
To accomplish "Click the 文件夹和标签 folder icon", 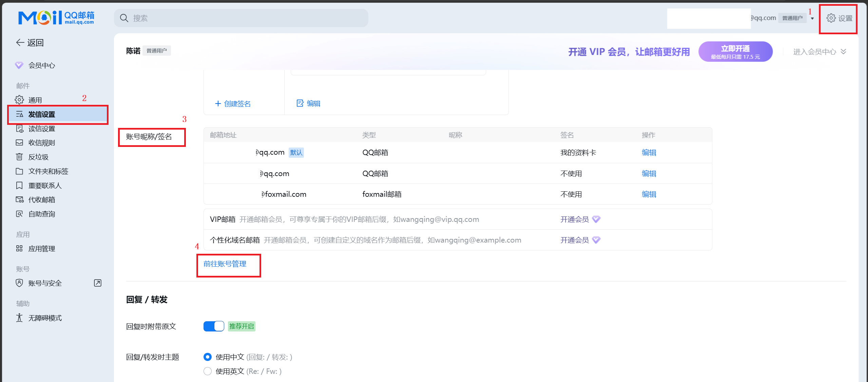I will pos(19,171).
